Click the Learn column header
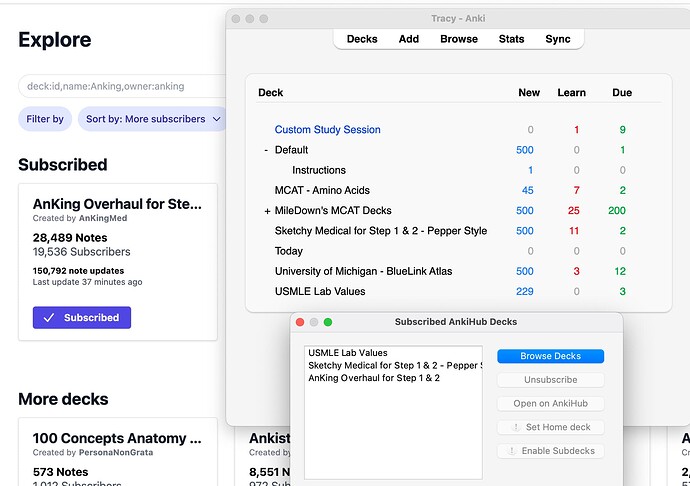 pyautogui.click(x=572, y=93)
